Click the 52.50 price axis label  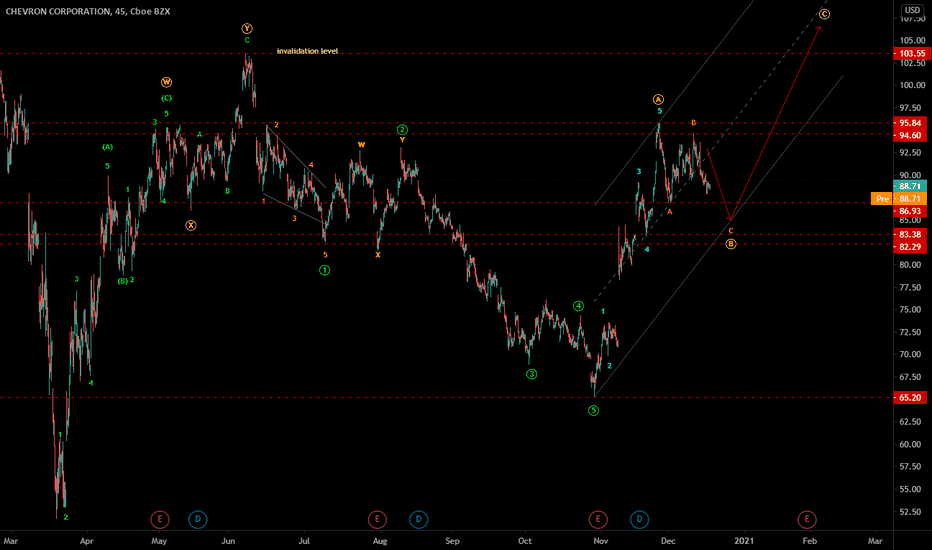click(912, 511)
